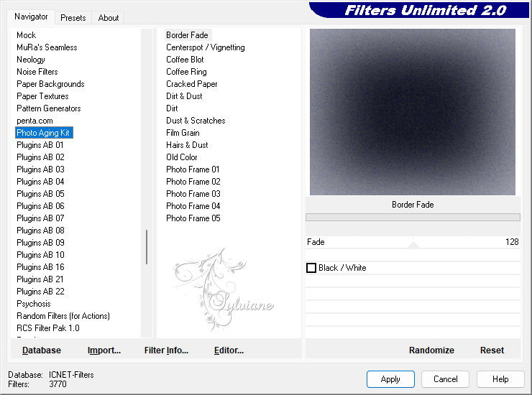Screen dimensions: 532x395
Task: Select the Mock category
Action: click(x=27, y=35)
